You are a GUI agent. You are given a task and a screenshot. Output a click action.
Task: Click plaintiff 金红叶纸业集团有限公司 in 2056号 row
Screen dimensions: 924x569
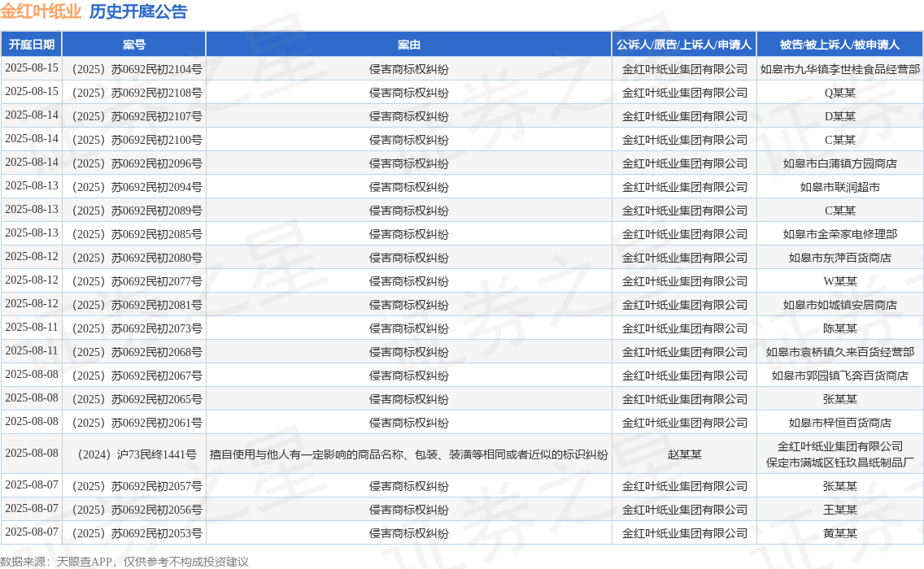[x=684, y=510]
